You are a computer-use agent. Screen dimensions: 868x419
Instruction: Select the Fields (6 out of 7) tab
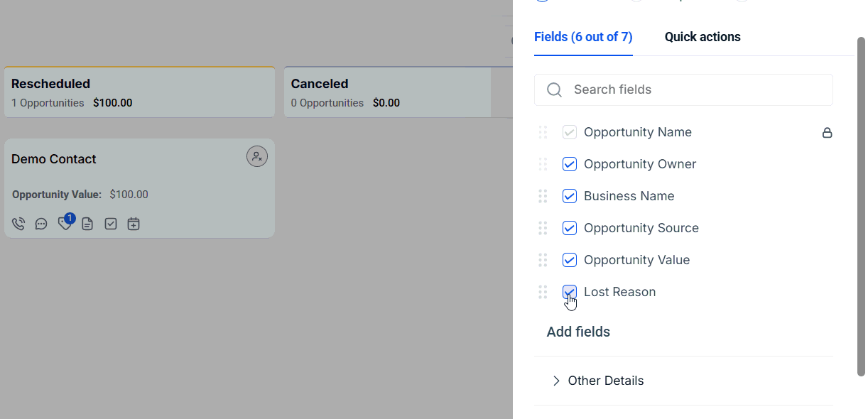(x=583, y=36)
